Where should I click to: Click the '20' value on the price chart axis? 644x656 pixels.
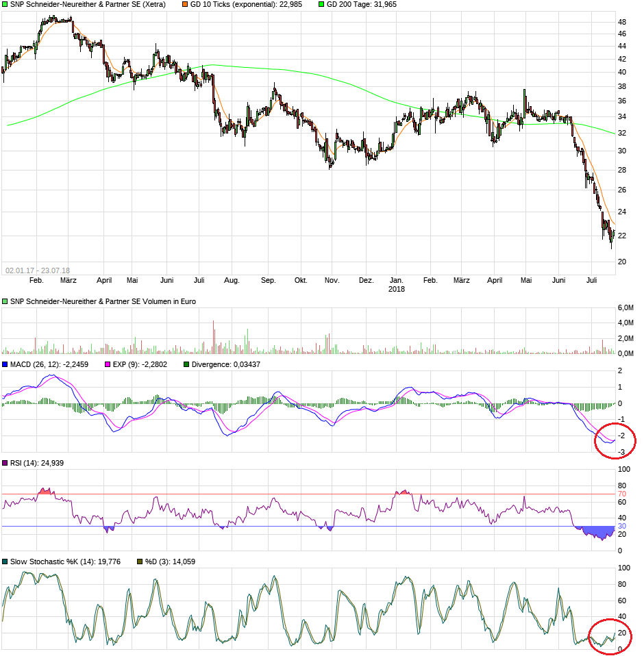(x=622, y=262)
